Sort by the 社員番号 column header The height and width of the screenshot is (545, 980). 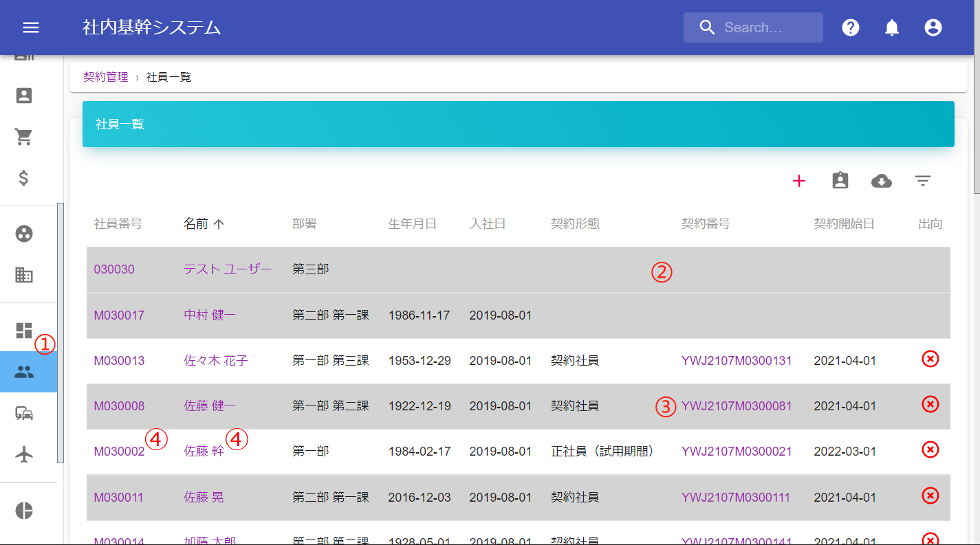coord(118,223)
